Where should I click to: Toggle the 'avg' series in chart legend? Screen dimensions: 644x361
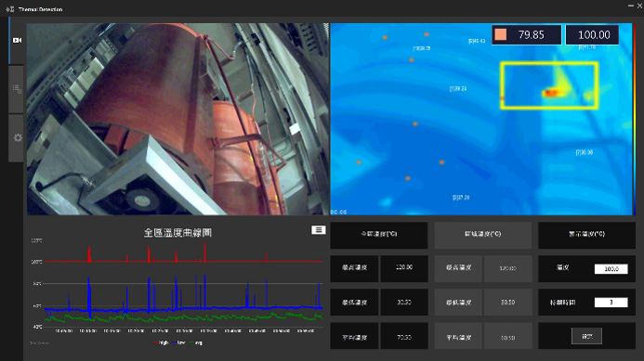tap(196, 342)
